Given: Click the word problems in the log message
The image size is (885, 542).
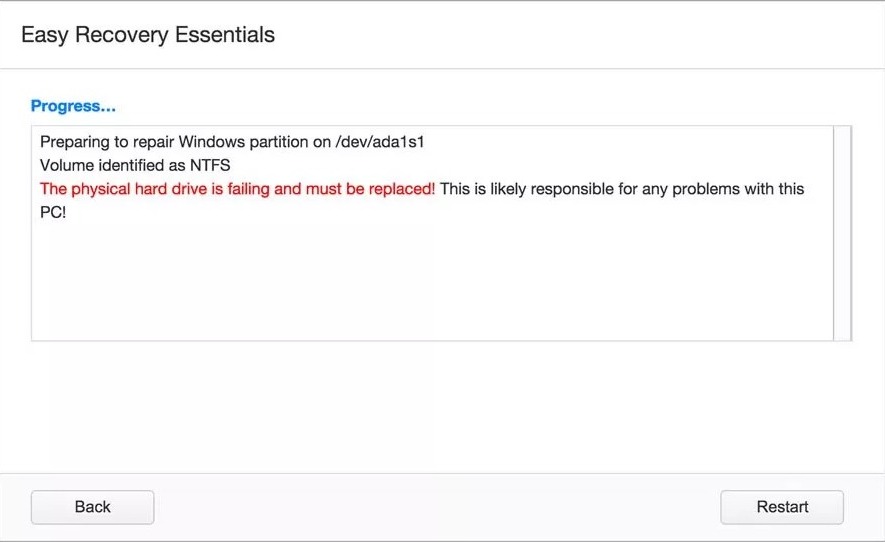Looking at the screenshot, I should point(720,189).
